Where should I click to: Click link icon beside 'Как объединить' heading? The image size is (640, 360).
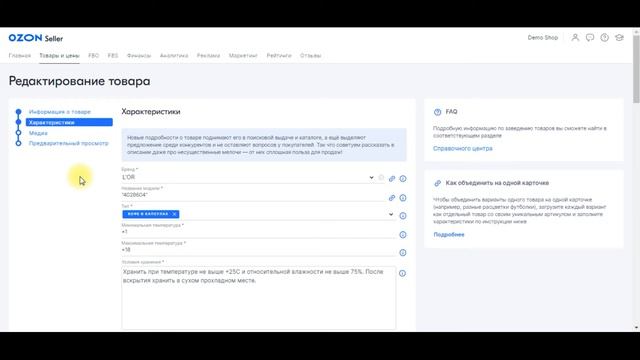pos(438,183)
